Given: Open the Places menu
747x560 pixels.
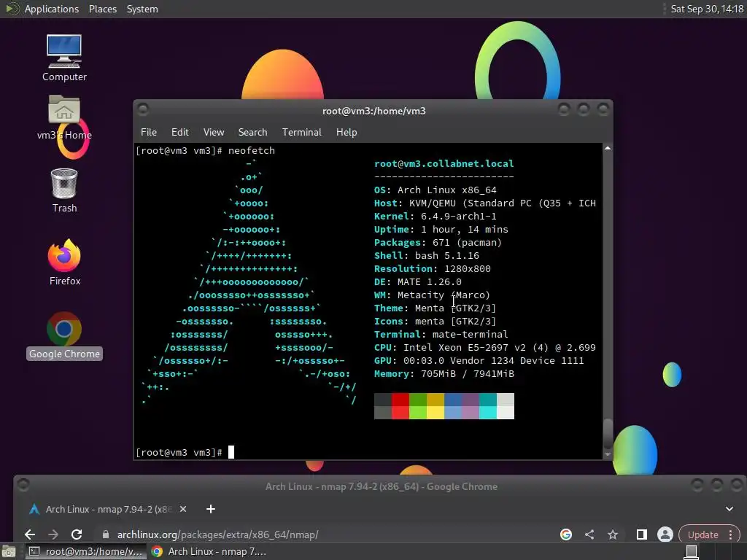Looking at the screenshot, I should [102, 9].
